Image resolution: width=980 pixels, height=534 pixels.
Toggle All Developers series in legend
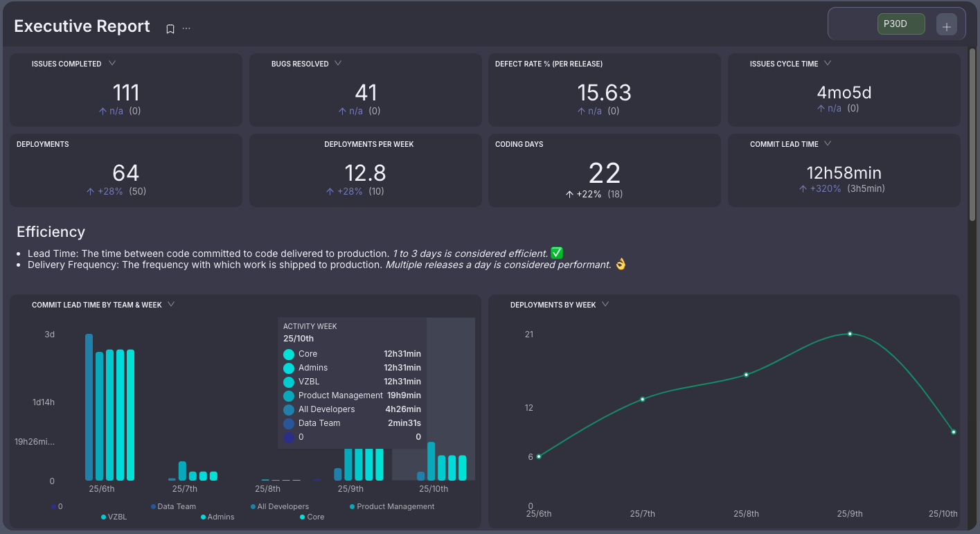click(282, 506)
